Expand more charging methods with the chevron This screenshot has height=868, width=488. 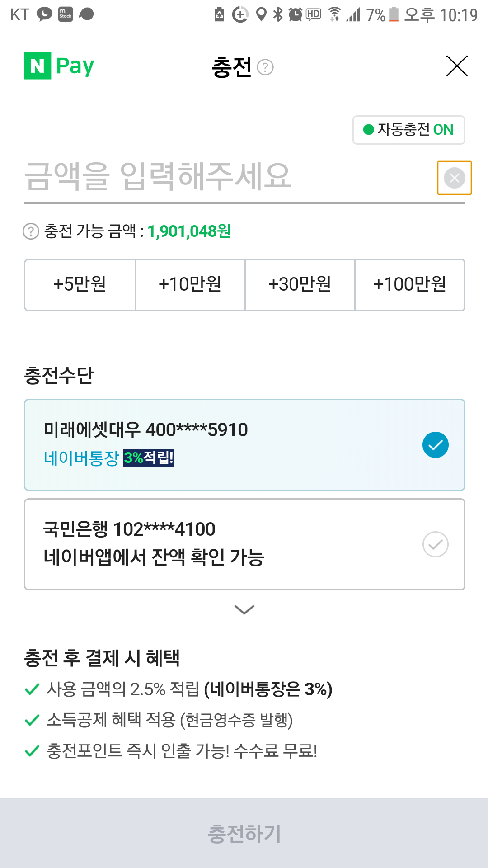[244, 609]
